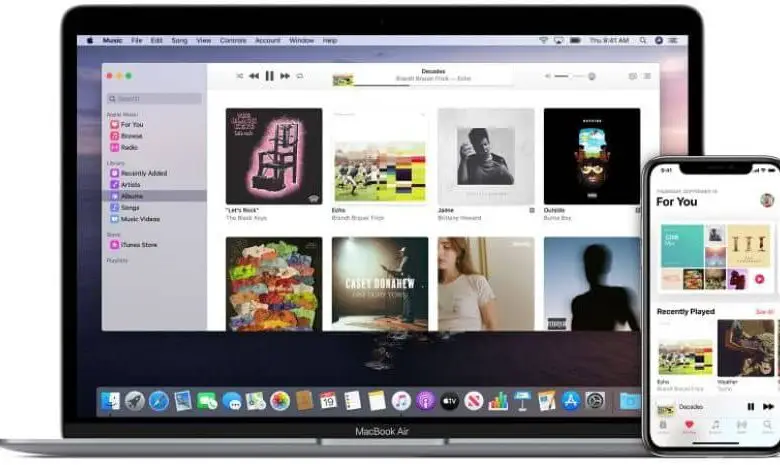Tap the profile avatar on iPhone
This screenshot has height=465, width=780.
pyautogui.click(x=767, y=200)
